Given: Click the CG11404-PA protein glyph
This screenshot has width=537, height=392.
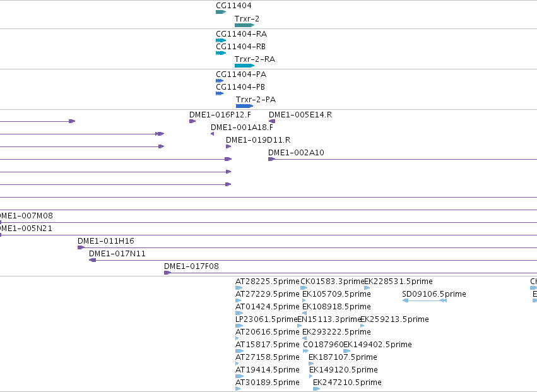Looking at the screenshot, I should point(220,81).
